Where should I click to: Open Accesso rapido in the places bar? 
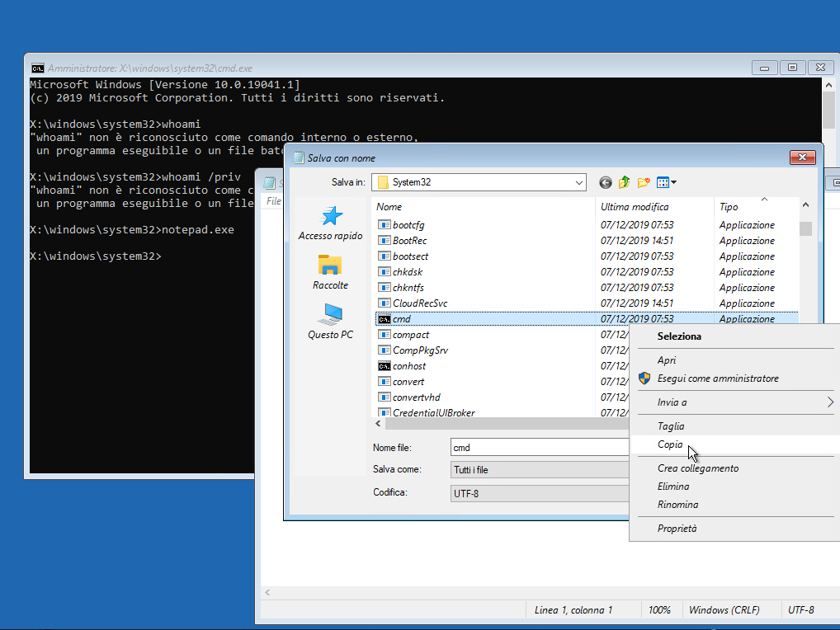click(331, 223)
